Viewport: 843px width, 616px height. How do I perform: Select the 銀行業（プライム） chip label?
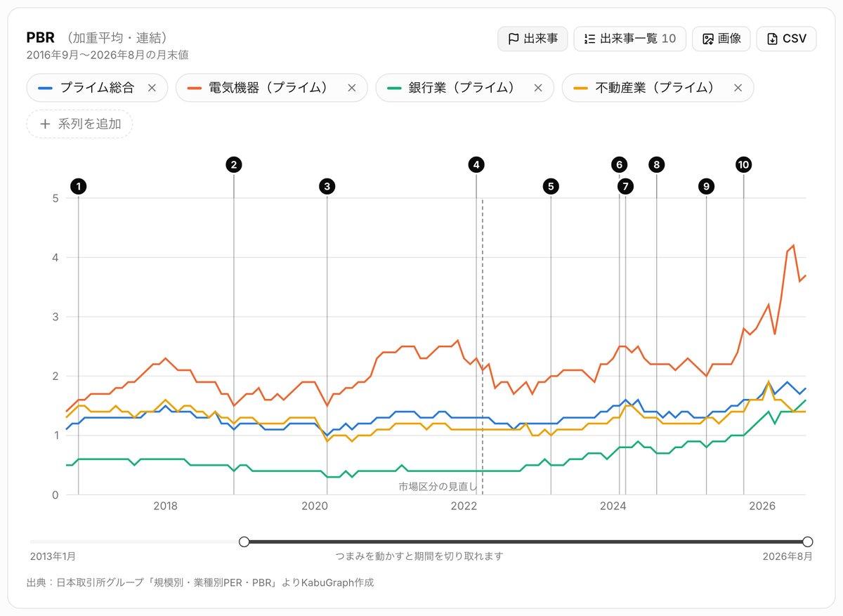click(x=462, y=88)
